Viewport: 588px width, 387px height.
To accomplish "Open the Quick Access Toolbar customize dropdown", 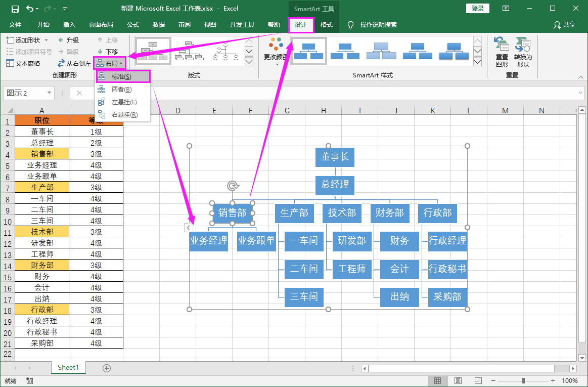I will pyautogui.click(x=64, y=9).
